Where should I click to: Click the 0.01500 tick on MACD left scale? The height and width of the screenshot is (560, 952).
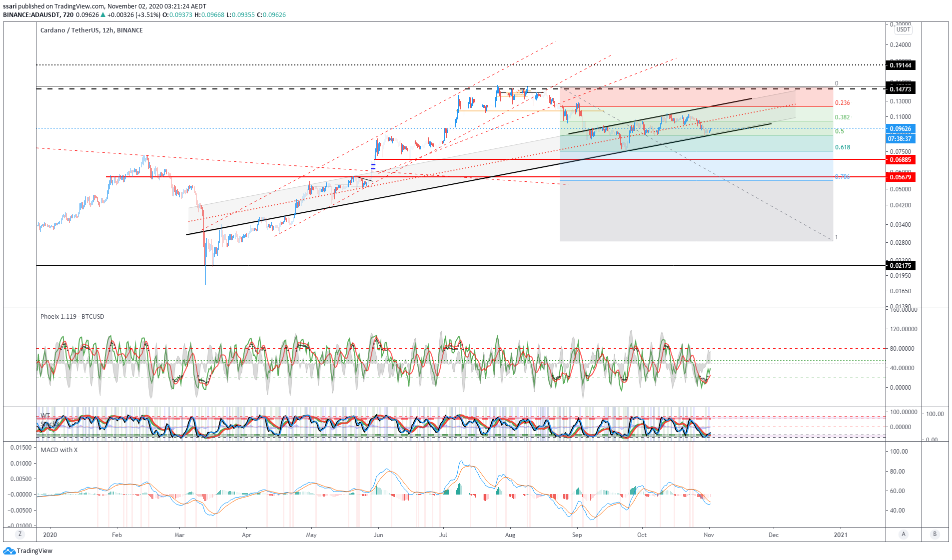point(21,448)
